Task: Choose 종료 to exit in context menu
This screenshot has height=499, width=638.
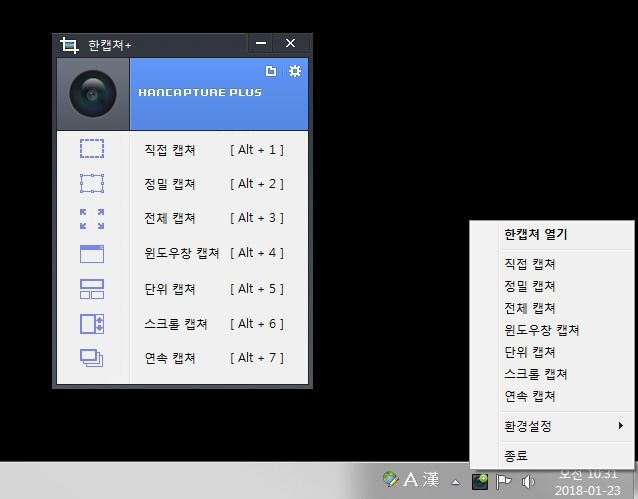Action: 516,455
